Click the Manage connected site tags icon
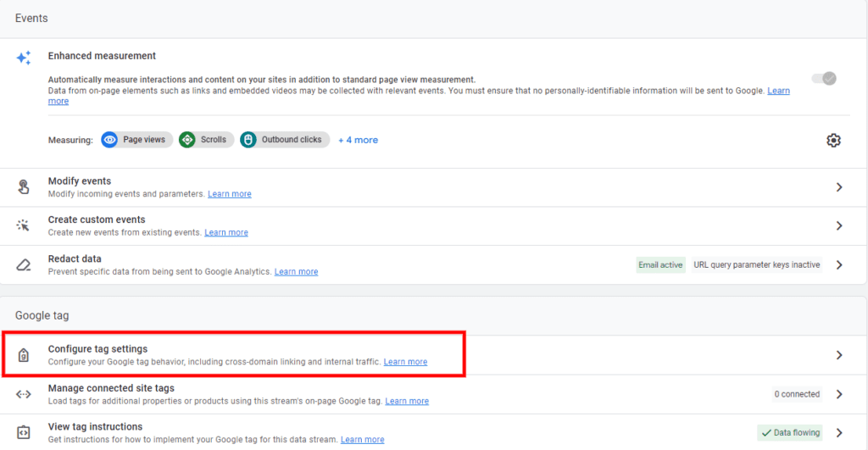868x450 pixels. tap(23, 394)
